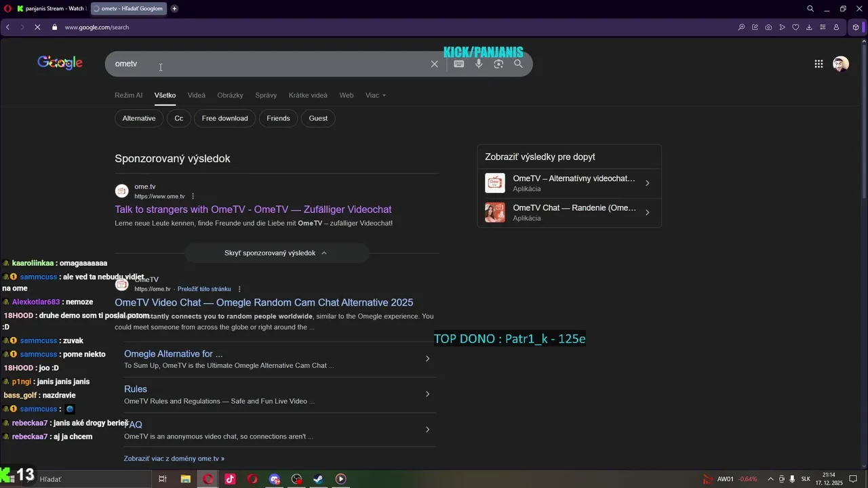Switch to Režim AI tab
868x488 pixels.
(128, 95)
